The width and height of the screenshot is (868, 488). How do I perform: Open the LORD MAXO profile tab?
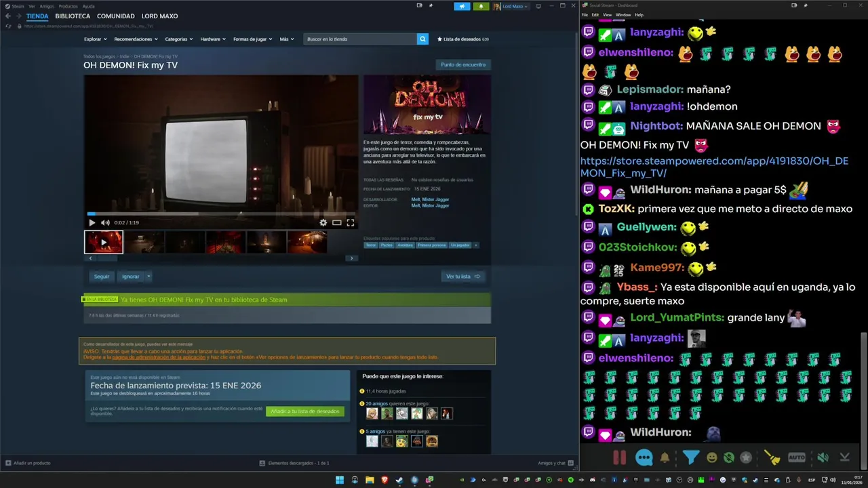pyautogui.click(x=159, y=16)
